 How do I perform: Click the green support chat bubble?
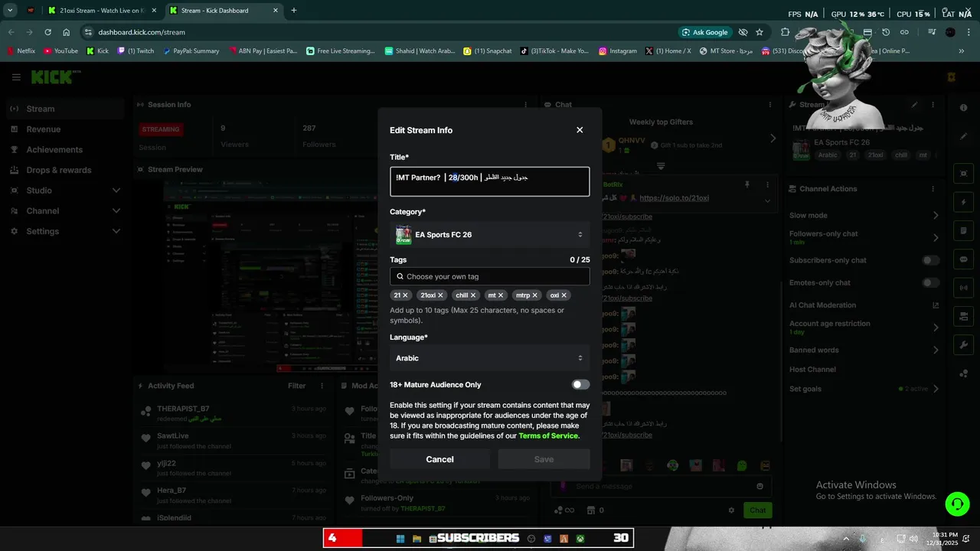[x=957, y=504]
